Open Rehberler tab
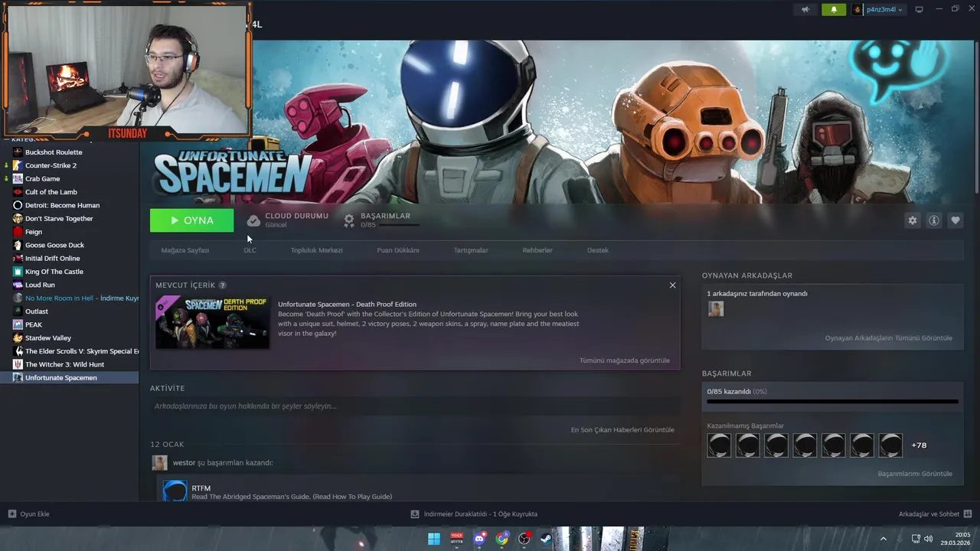 pyautogui.click(x=537, y=250)
